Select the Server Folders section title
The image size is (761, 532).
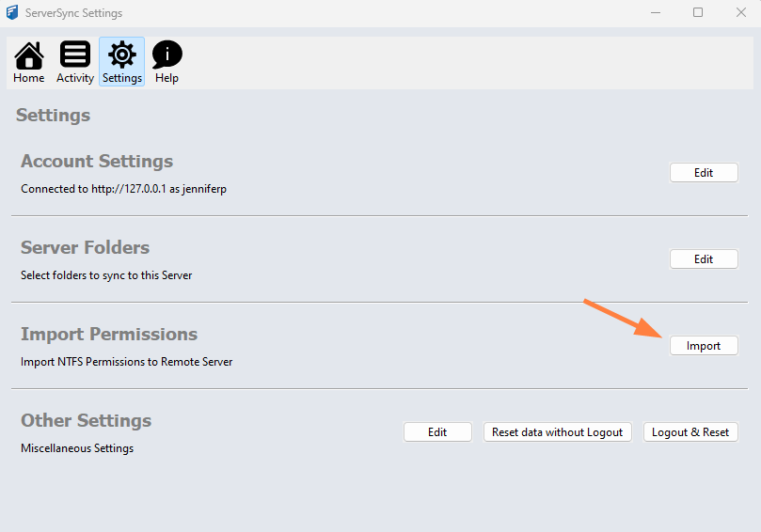point(85,248)
